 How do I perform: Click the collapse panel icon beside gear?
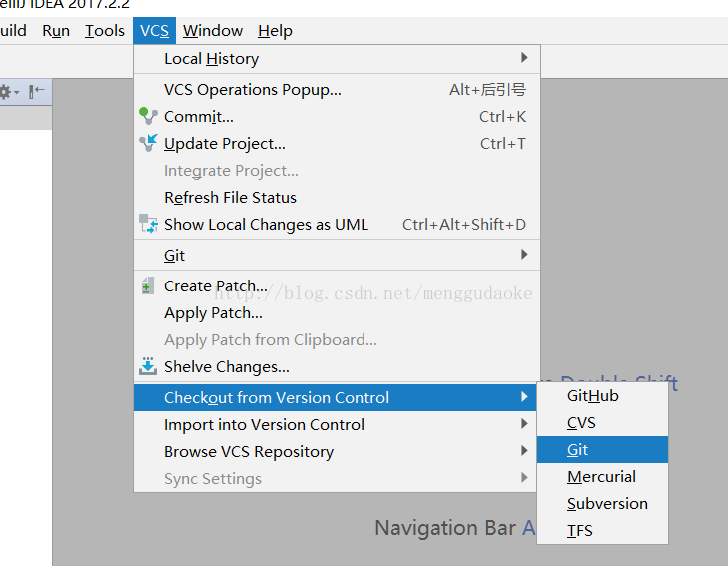point(37,92)
